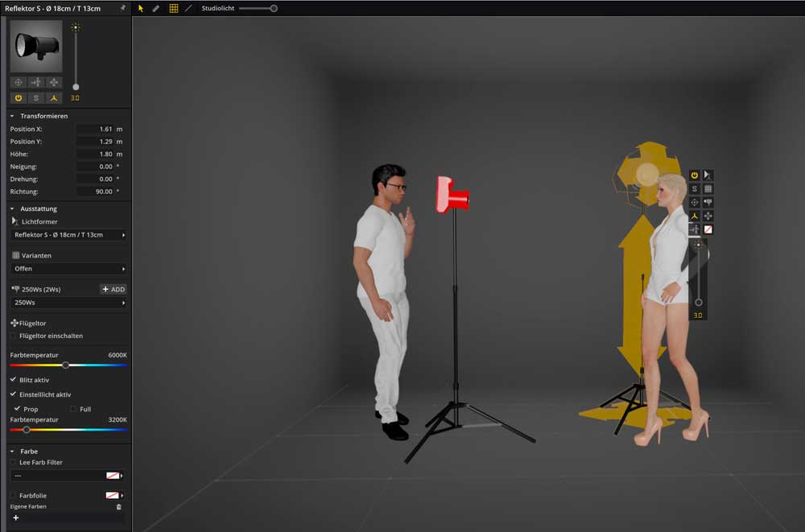This screenshot has height=532, width=805.
Task: Click the flash head icon beside 250Ws (2Ws)
Action: 15,289
